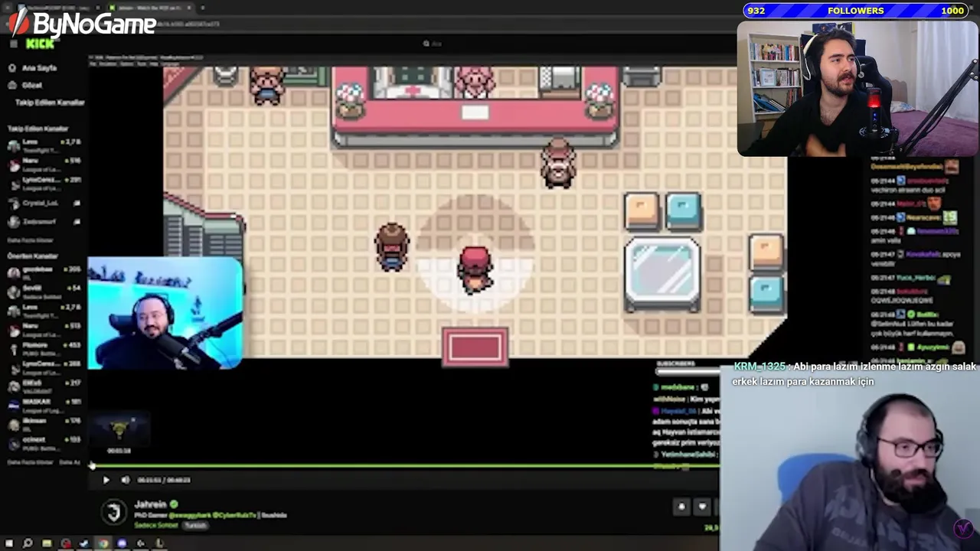Open recommended channel Pismore
This screenshot has height=551, width=980.
pos(44,348)
